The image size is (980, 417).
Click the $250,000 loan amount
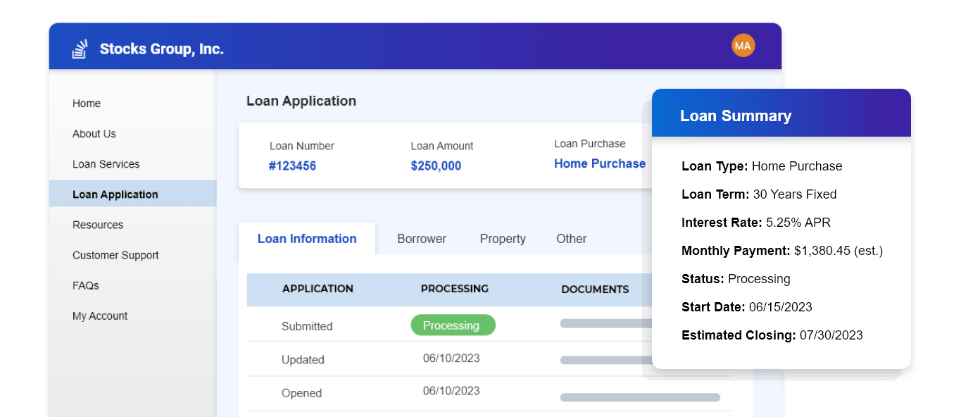[436, 166]
